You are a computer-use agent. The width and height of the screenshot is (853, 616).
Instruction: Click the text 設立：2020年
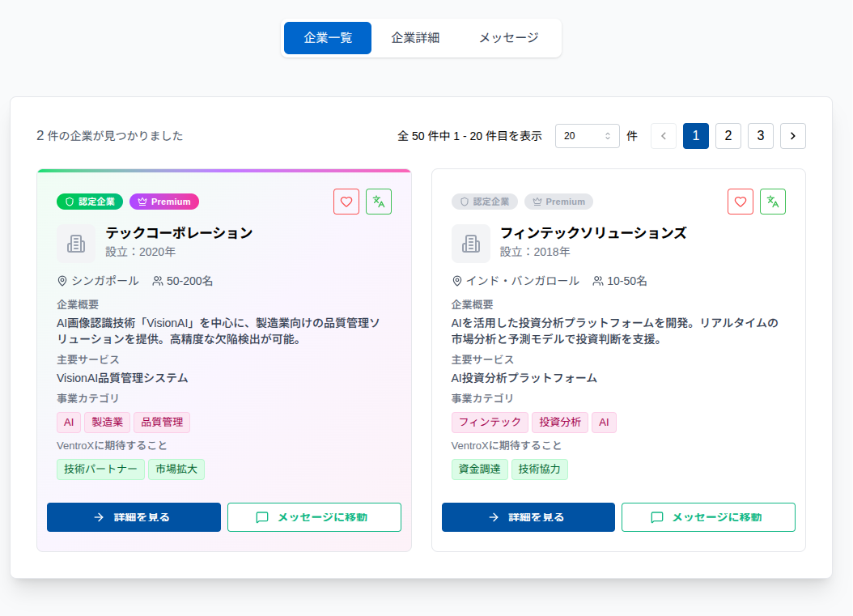coord(140,252)
